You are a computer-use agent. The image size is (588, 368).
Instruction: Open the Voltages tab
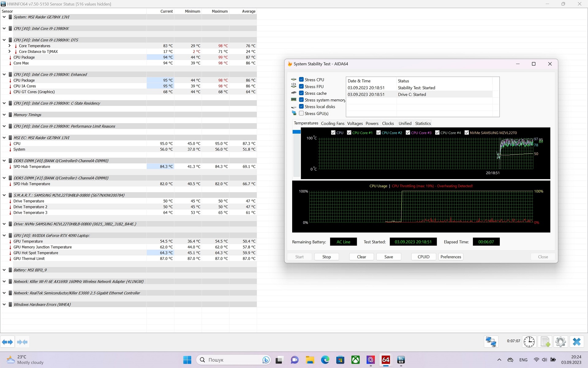355,123
